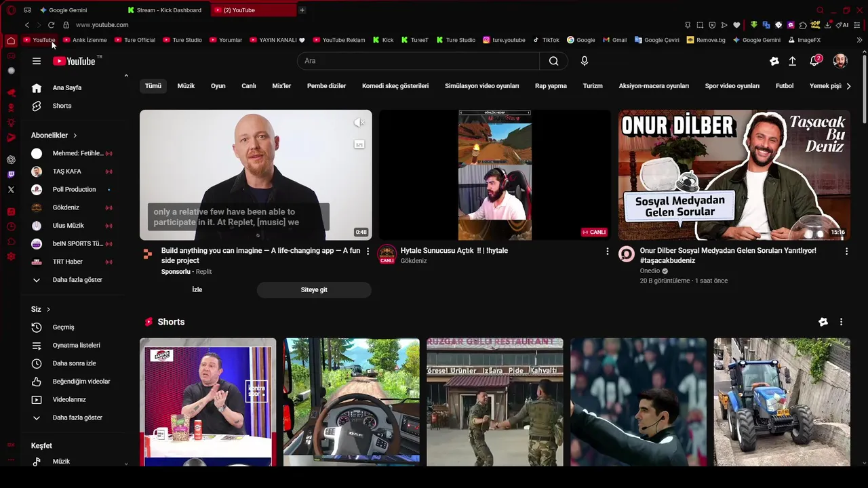Image resolution: width=868 pixels, height=488 pixels.
Task: Click the Siteye git button
Action: point(314,289)
